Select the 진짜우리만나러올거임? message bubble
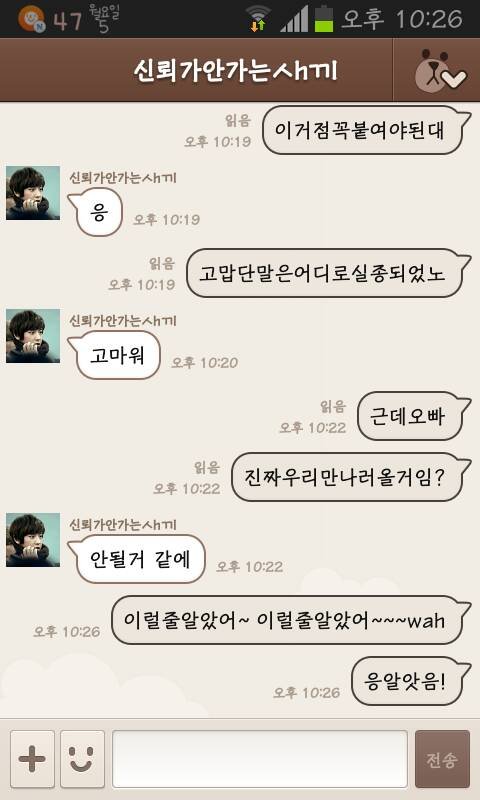The height and width of the screenshot is (800, 480). click(x=350, y=477)
